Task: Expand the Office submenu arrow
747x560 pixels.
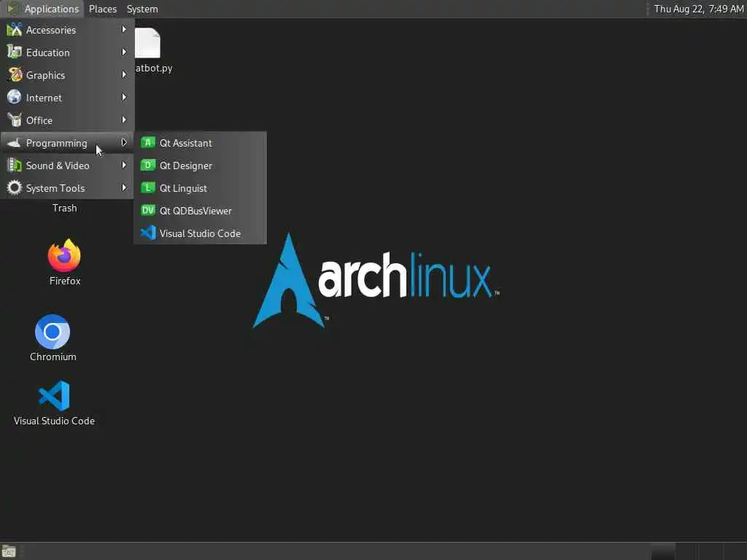Action: 124,120
